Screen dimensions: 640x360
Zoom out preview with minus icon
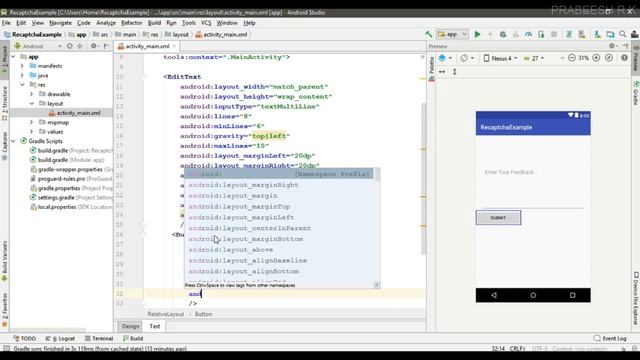[x=571, y=58]
